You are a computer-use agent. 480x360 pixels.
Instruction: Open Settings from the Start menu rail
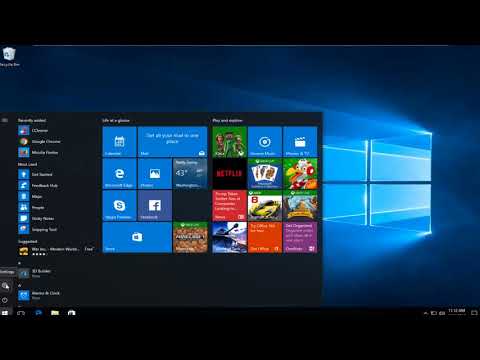5,286
